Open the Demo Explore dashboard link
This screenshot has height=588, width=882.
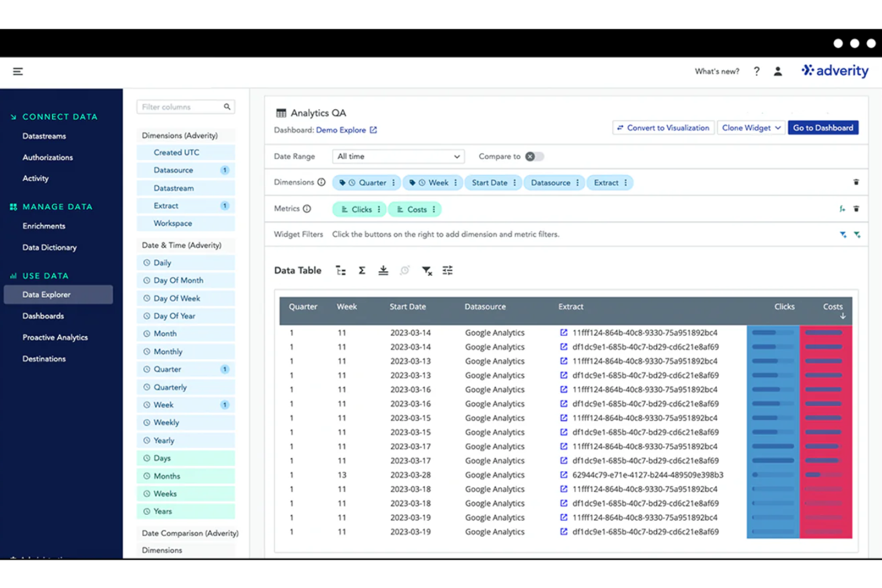click(342, 130)
